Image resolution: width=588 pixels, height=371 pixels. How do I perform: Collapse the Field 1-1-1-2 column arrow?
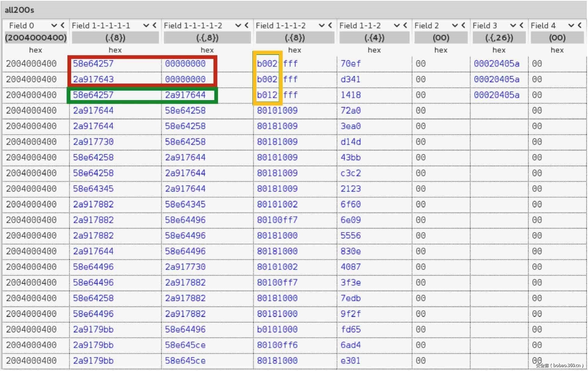[x=330, y=25]
